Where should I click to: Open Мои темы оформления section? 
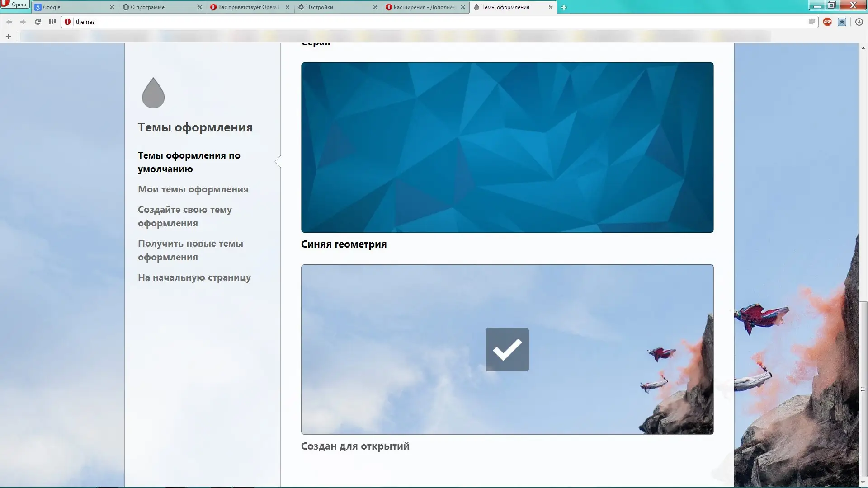tap(193, 189)
